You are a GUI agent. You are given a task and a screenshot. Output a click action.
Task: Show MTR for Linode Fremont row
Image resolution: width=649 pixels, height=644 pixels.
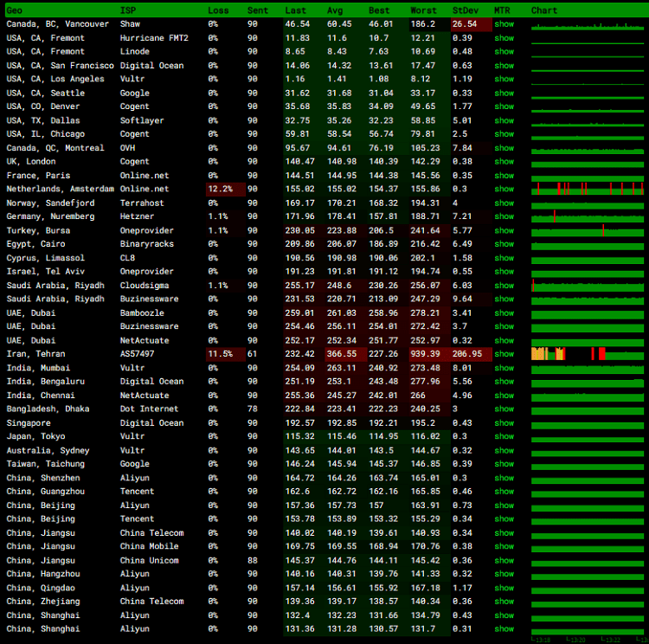click(x=504, y=51)
